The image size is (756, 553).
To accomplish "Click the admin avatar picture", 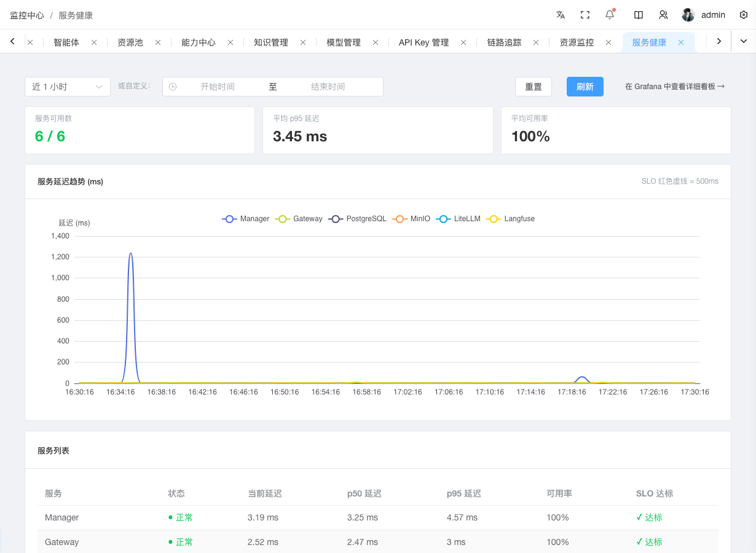I will [x=688, y=15].
